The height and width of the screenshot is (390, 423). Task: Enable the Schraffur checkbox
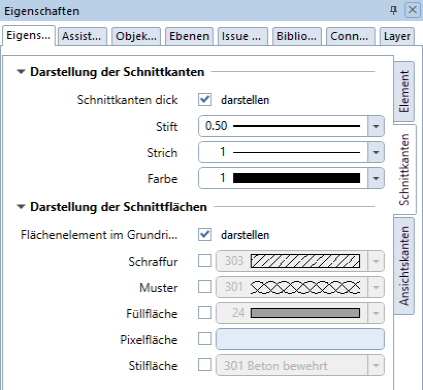click(205, 261)
